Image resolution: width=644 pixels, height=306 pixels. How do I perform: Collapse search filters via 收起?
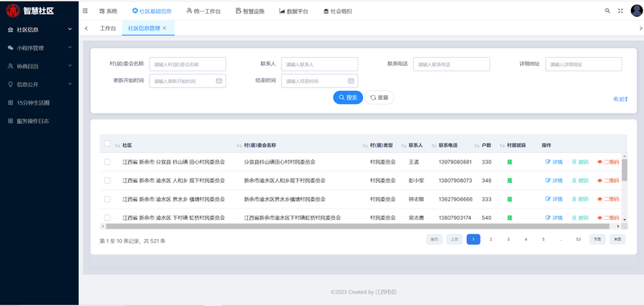(620, 99)
